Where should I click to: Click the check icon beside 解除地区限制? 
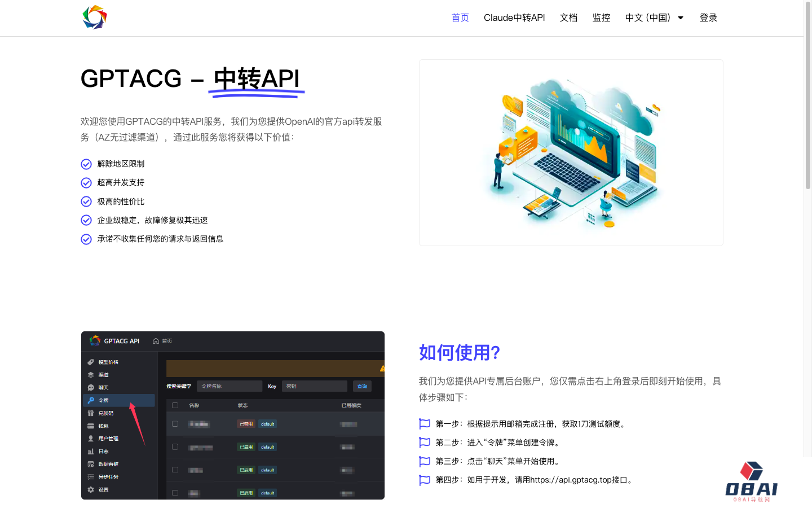click(x=86, y=164)
